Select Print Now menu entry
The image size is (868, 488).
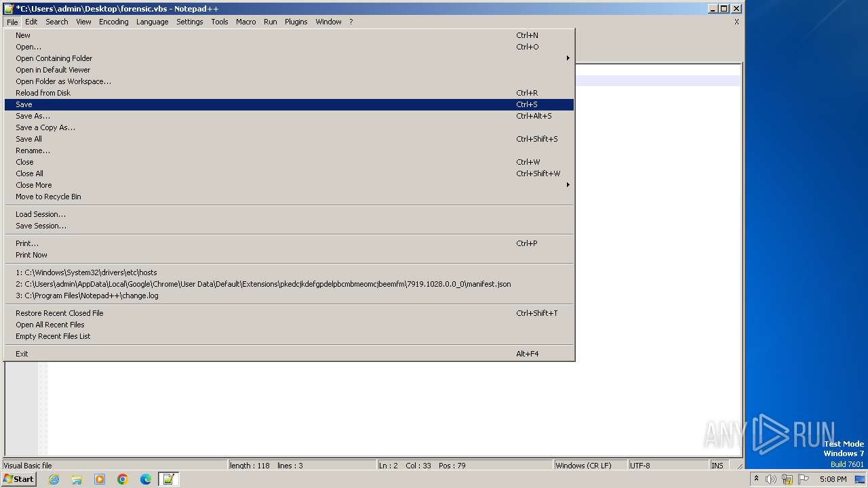[x=289, y=255]
